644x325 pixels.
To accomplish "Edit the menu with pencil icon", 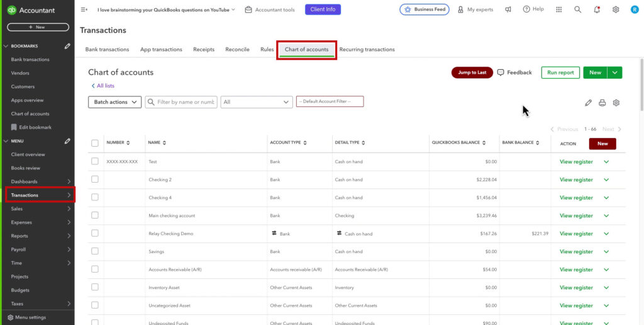I will coord(67,140).
